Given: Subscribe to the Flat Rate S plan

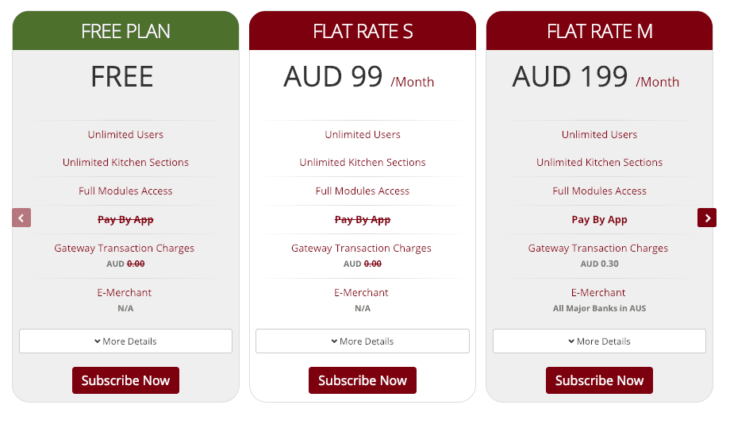Looking at the screenshot, I should [x=362, y=380].
